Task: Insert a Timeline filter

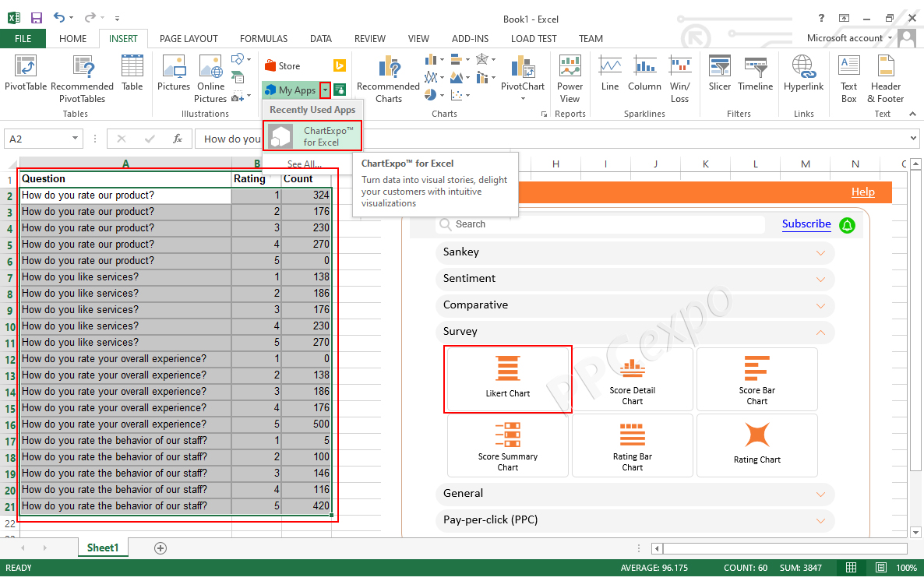Action: (x=756, y=73)
